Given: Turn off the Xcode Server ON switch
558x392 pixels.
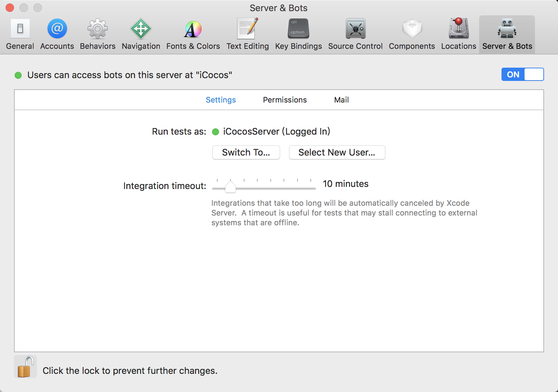Looking at the screenshot, I should point(522,74).
